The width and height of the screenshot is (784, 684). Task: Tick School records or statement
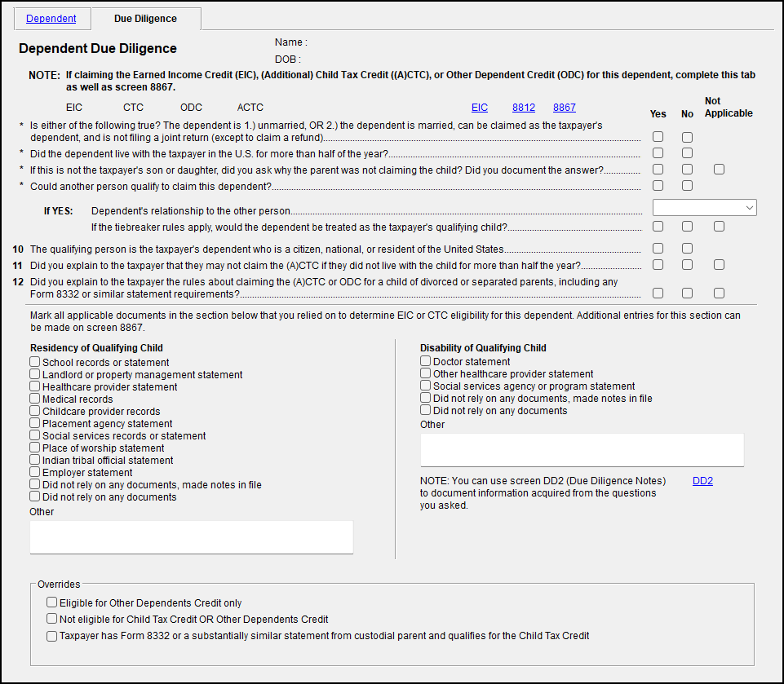[x=34, y=362]
